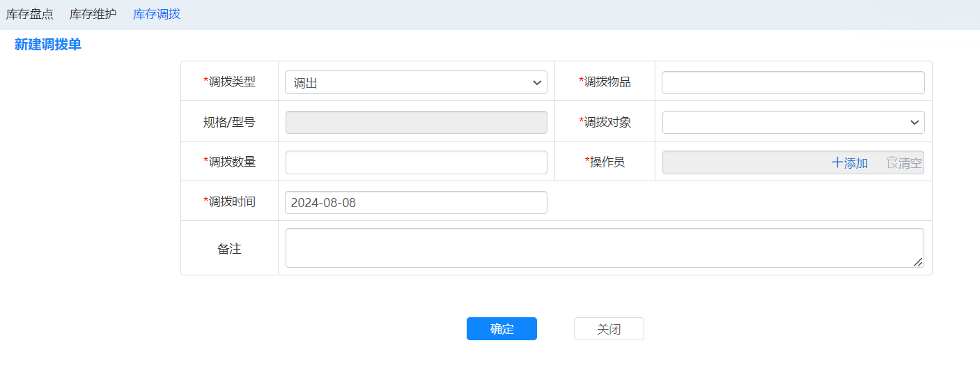
Task: Focus the 调拨物品 input field
Action: tap(793, 82)
